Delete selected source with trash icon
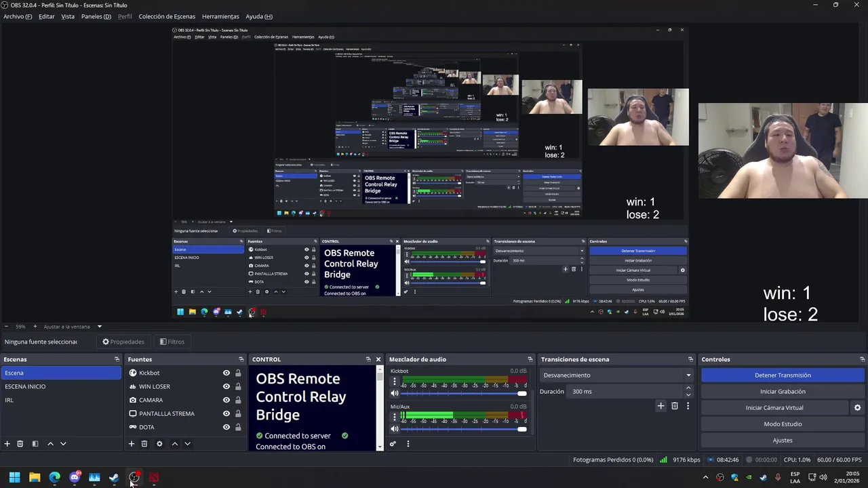Viewport: 868px width, 488px height. coord(144,444)
